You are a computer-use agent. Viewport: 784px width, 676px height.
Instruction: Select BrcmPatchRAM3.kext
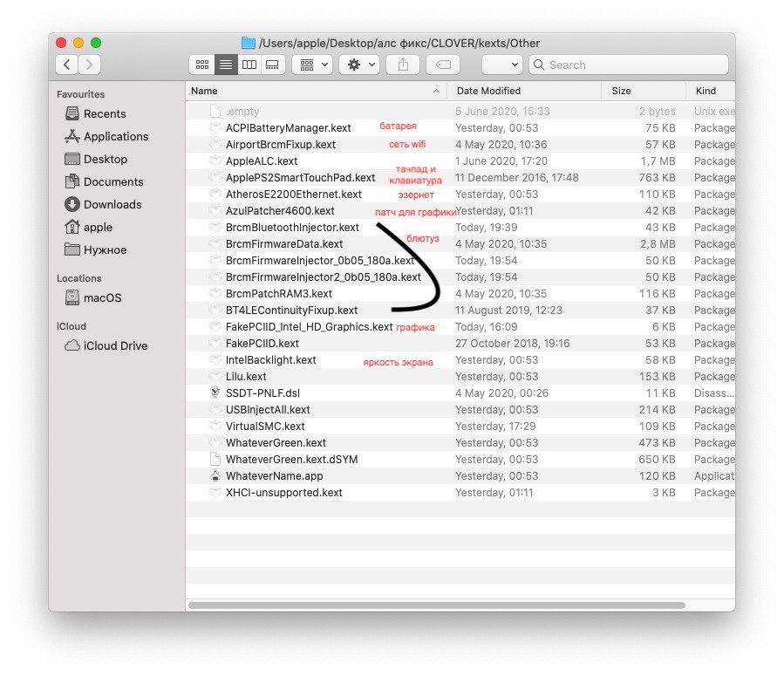[x=460, y=293]
